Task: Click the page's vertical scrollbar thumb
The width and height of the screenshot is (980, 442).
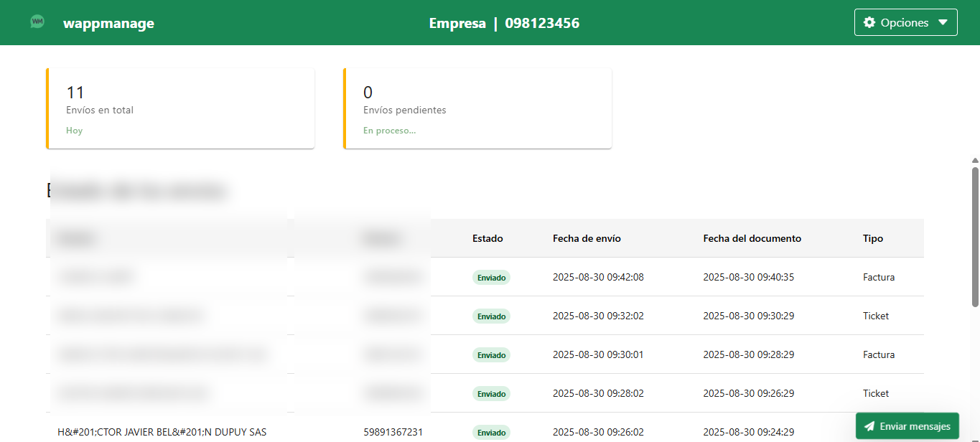Action: [975, 237]
